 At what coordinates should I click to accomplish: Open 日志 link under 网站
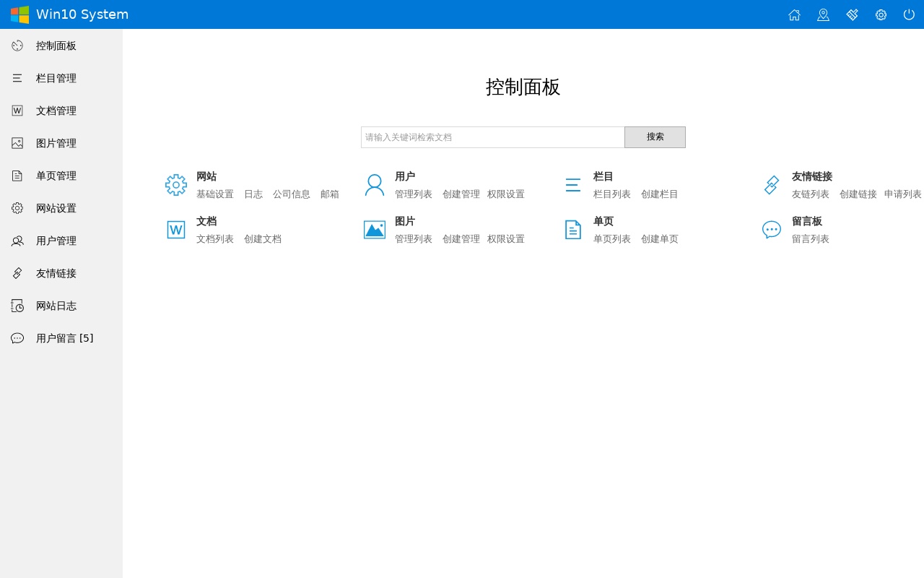click(253, 194)
